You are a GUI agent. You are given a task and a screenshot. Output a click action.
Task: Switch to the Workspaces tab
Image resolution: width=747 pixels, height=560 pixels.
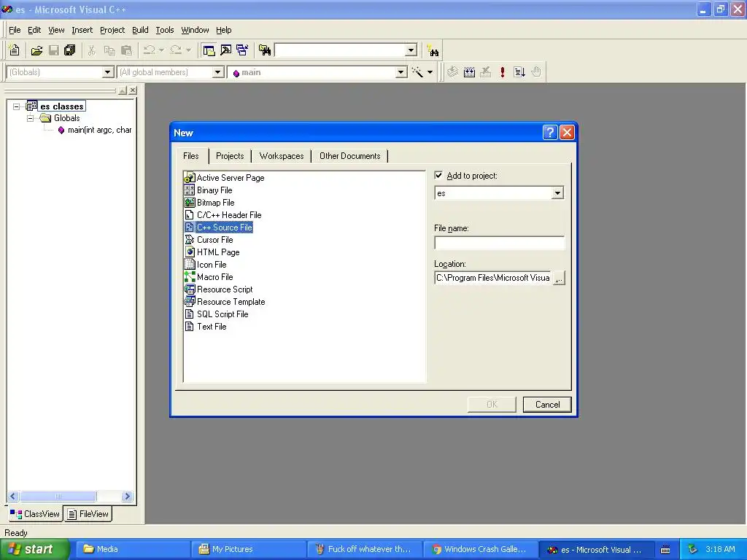[x=282, y=156]
